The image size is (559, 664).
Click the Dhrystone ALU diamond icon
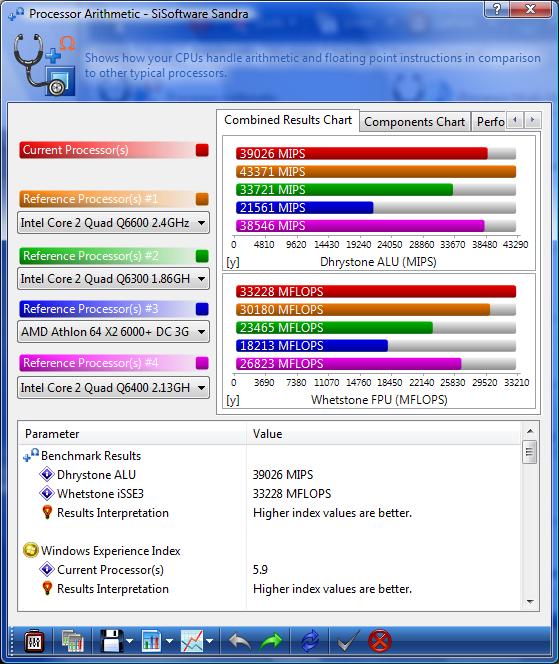(47, 474)
